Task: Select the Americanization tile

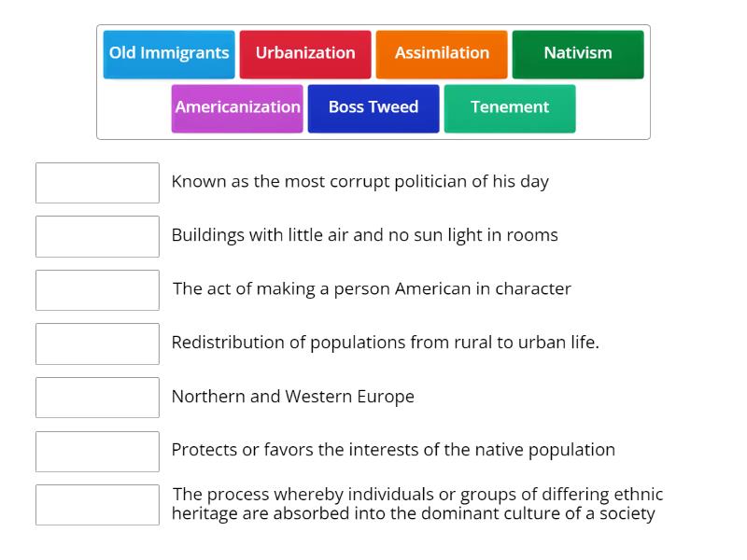Action: point(237,107)
